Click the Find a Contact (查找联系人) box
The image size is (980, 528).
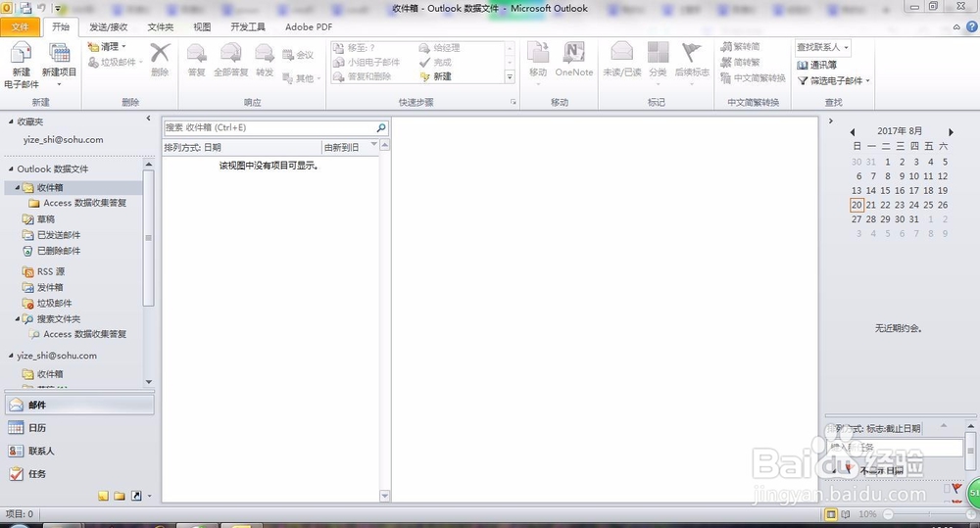pyautogui.click(x=822, y=47)
